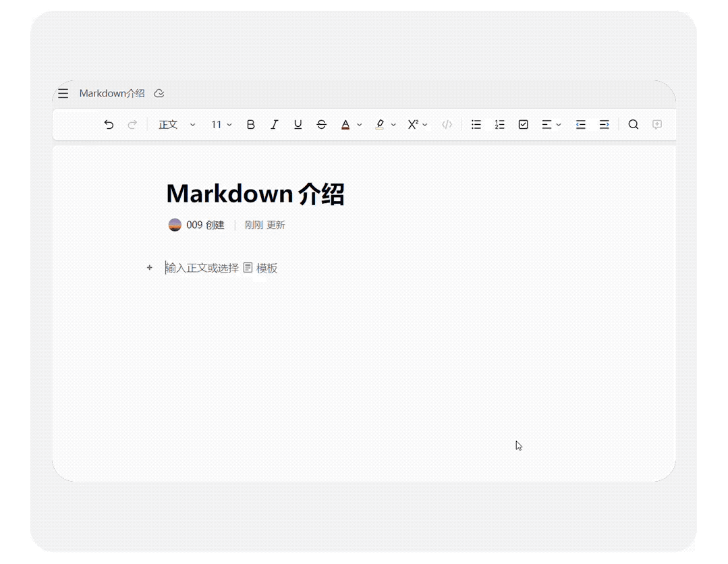Click the 模板 template link

tap(266, 269)
